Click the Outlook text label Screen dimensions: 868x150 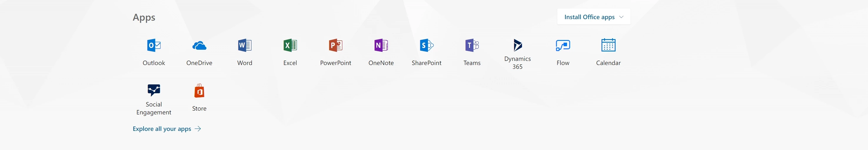pos(154,63)
